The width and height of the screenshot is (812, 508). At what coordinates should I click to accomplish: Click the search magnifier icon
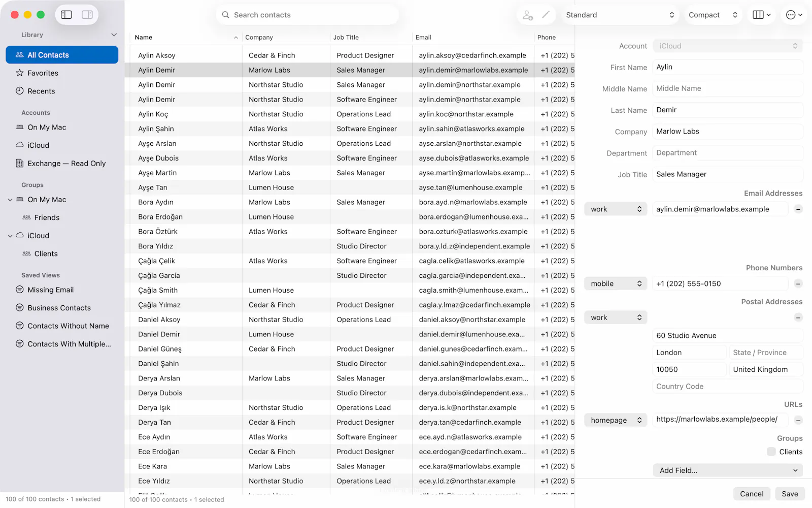pos(226,15)
